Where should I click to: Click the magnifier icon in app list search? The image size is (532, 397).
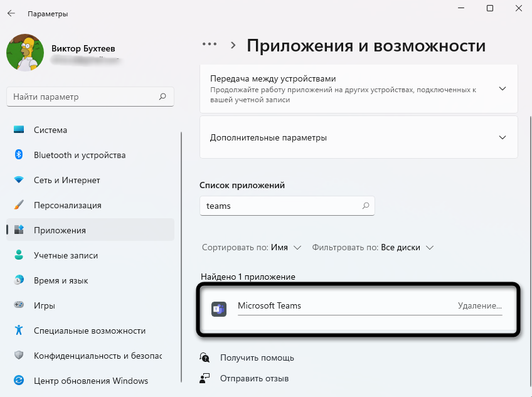365,206
